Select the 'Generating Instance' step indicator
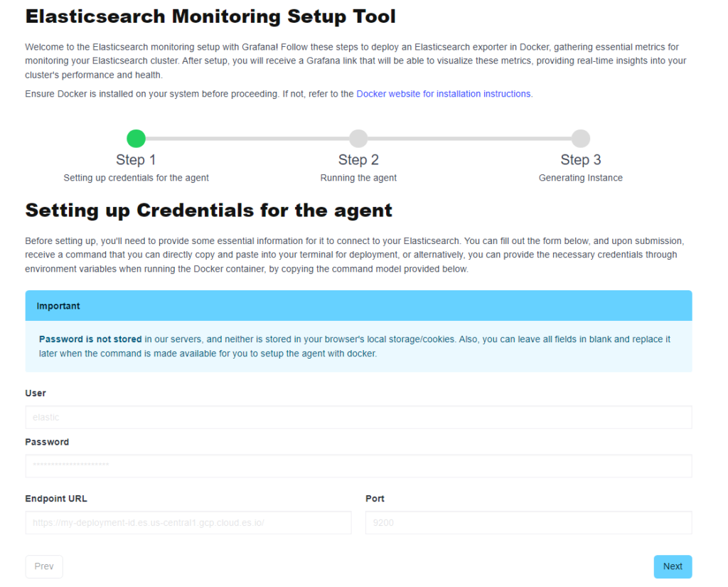728x587 pixels. 580,177
